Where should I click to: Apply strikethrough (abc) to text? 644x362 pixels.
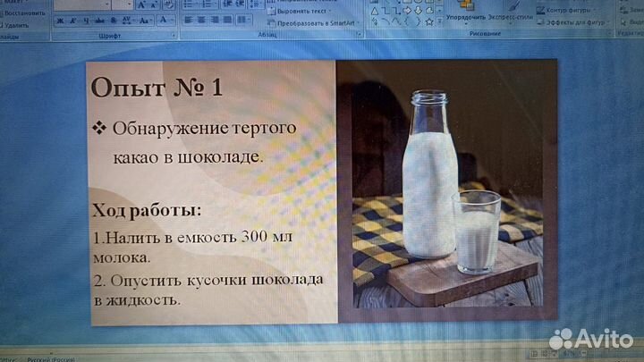coord(99,21)
